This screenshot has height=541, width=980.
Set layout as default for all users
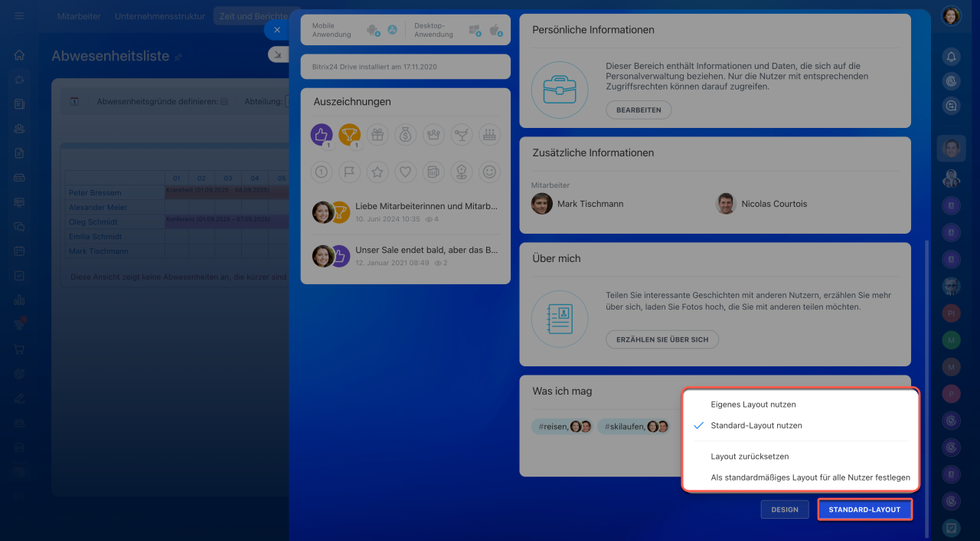[810, 477]
